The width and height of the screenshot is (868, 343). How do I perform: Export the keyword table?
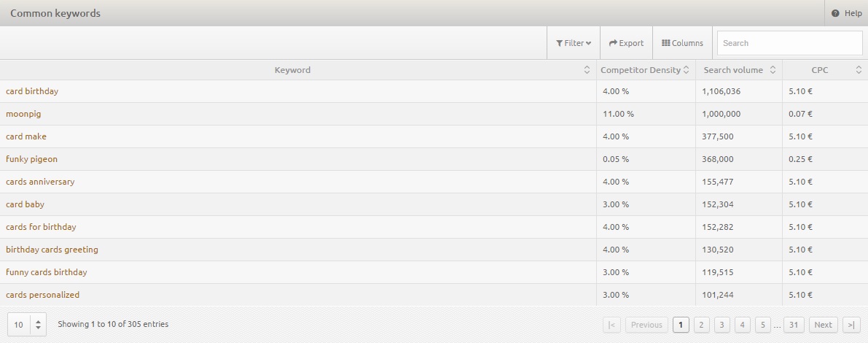click(626, 43)
